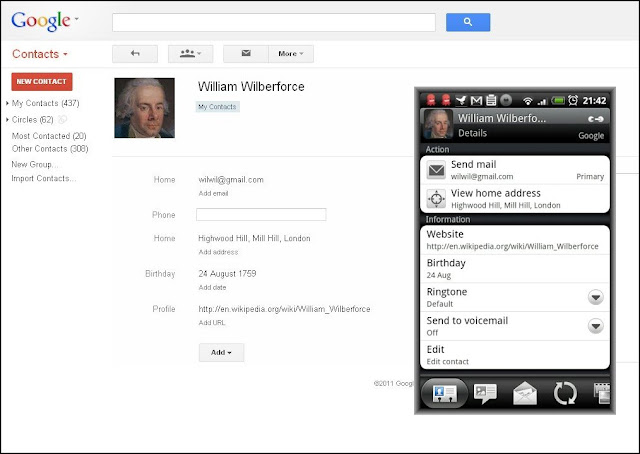Tap the envelope icon next to Send mail
The width and height of the screenshot is (640, 454).
436,170
